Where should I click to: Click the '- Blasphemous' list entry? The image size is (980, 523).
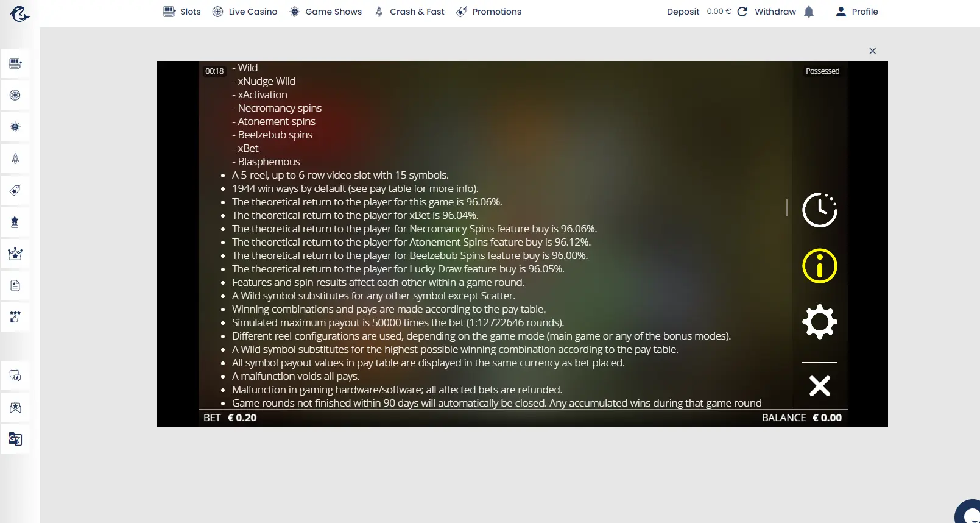pos(266,162)
